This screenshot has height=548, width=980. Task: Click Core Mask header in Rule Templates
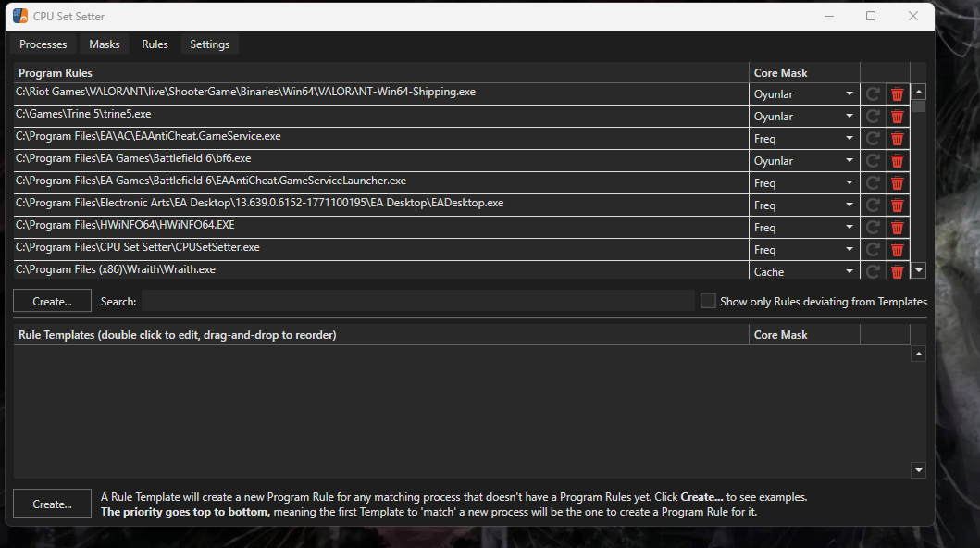pos(804,334)
